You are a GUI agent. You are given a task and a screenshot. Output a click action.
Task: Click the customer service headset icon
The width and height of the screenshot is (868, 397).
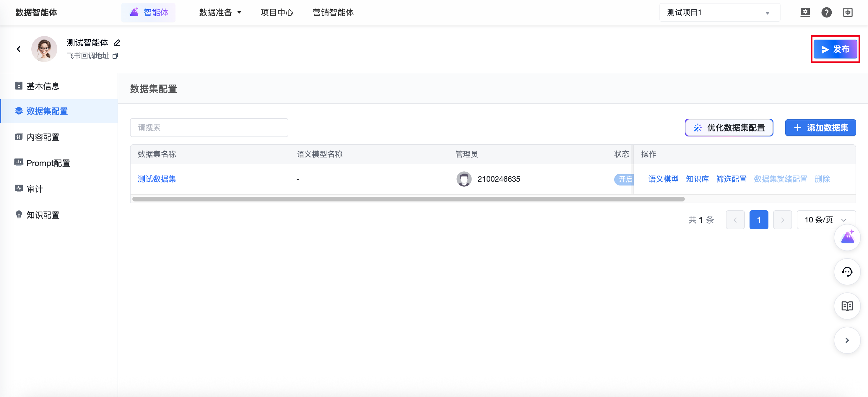pos(847,272)
